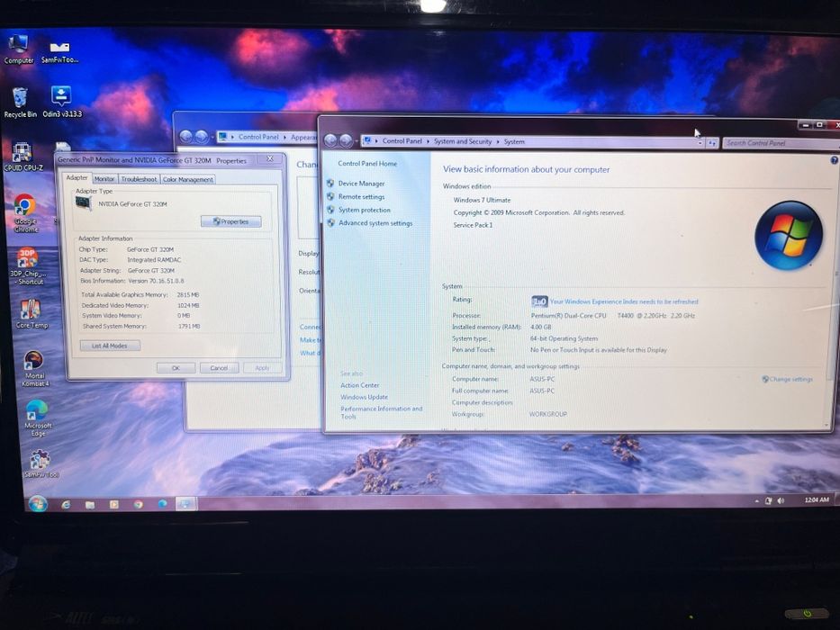Switch to the Color Management tab
Viewport: 840px width, 630px height.
(x=187, y=179)
